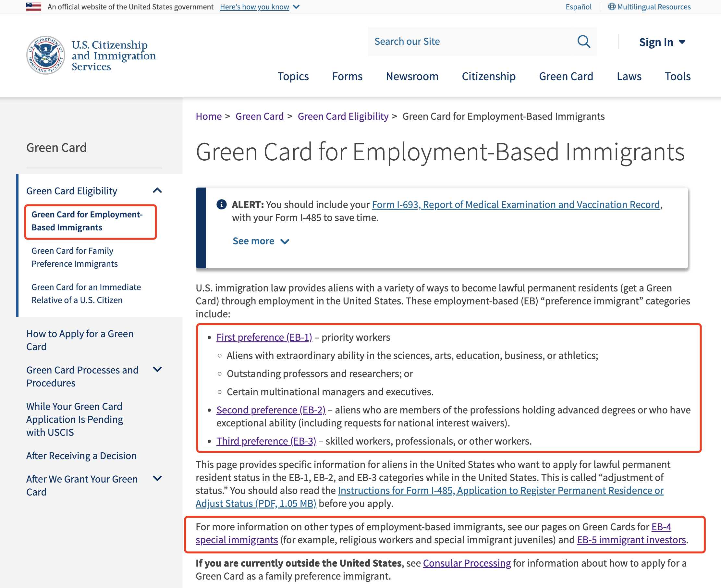Open Form I-693 medical examination link
Image resolution: width=721 pixels, height=588 pixels.
point(516,204)
